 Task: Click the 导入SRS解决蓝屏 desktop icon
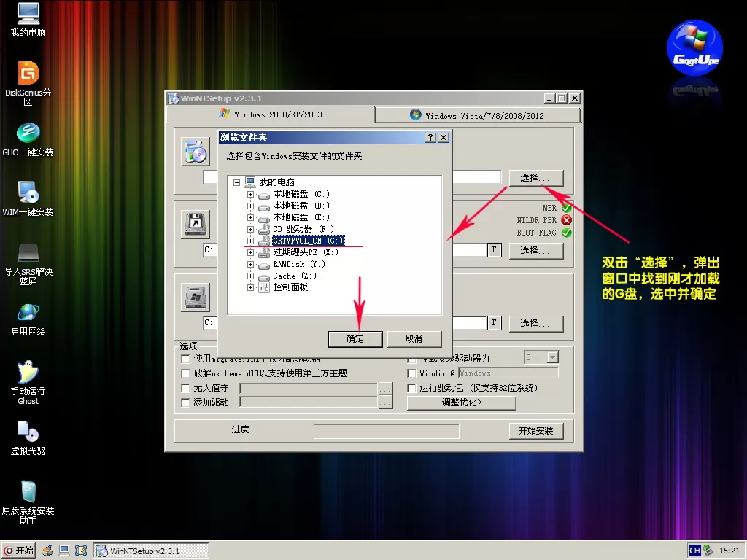tap(28, 253)
